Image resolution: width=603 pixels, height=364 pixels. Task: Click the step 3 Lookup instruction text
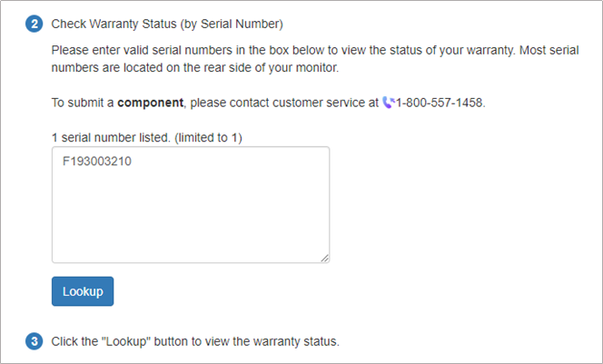point(195,341)
